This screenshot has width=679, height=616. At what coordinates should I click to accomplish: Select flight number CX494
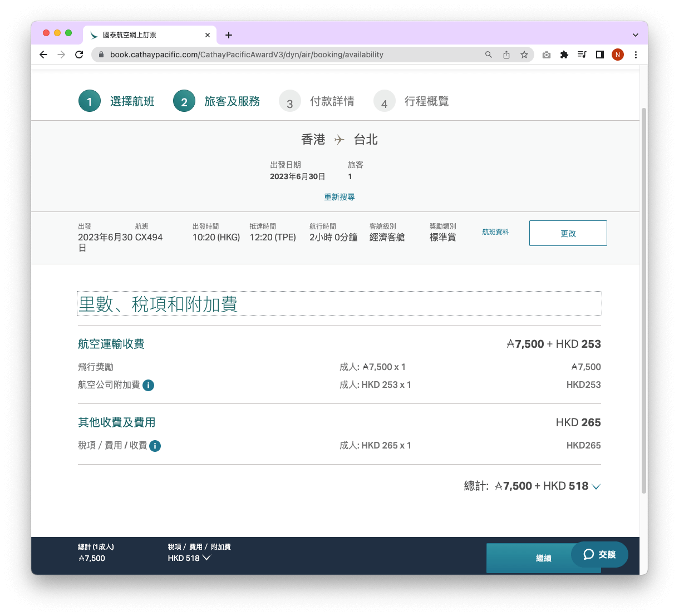(149, 237)
